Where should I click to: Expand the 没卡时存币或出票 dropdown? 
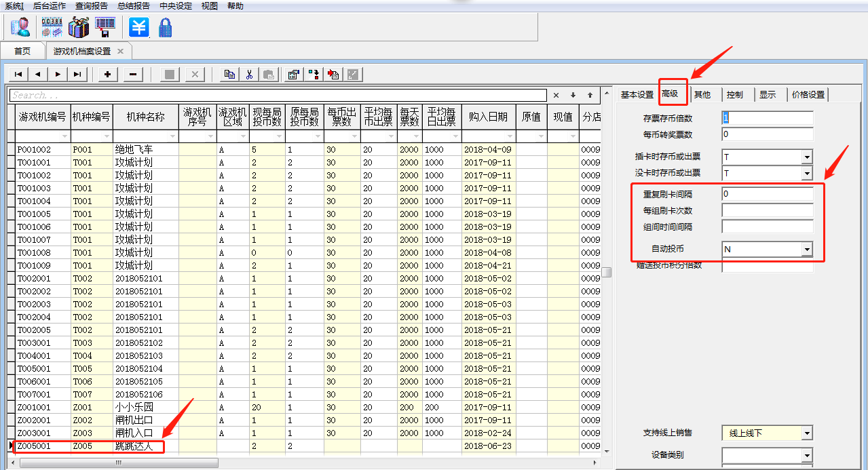807,174
